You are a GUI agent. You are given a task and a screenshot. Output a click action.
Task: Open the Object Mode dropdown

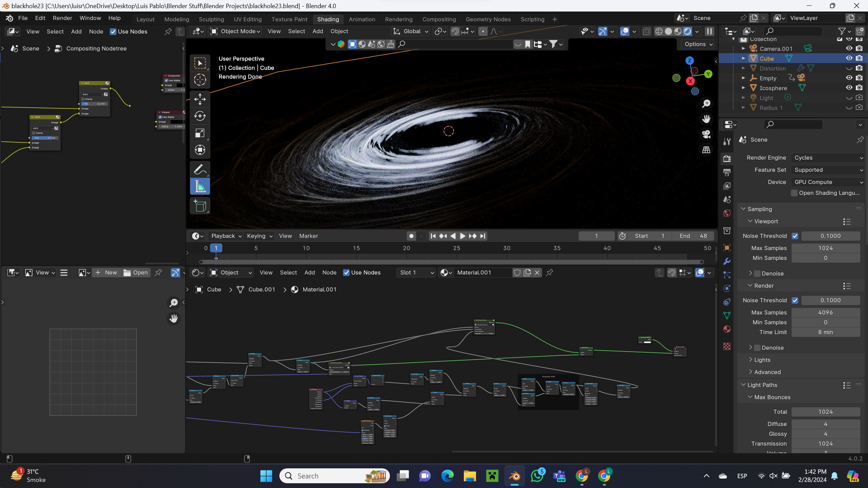tap(235, 31)
